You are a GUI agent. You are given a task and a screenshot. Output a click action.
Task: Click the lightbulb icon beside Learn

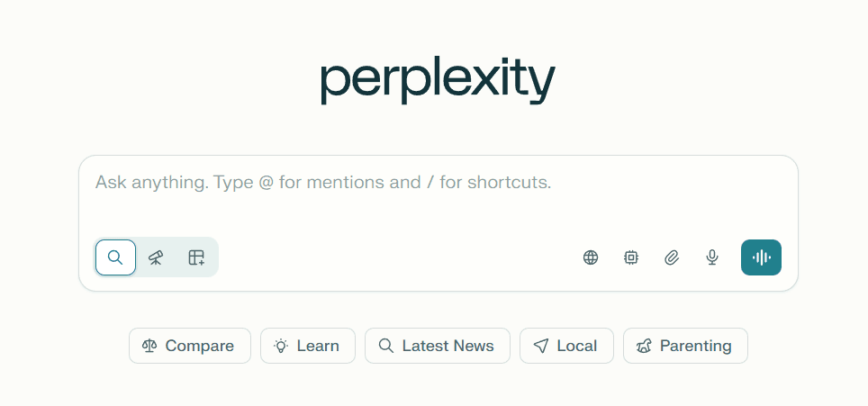click(x=281, y=346)
